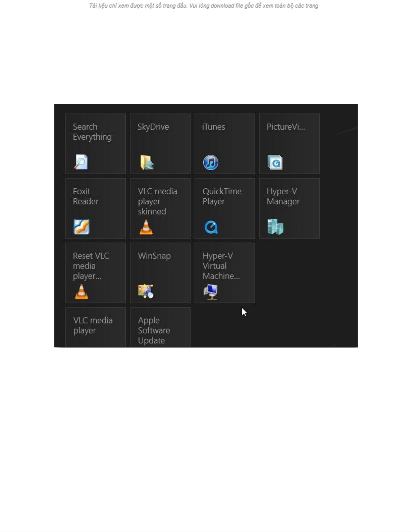Open the Foxit Reader icon
This screenshot has height=532, width=411.
click(x=82, y=227)
